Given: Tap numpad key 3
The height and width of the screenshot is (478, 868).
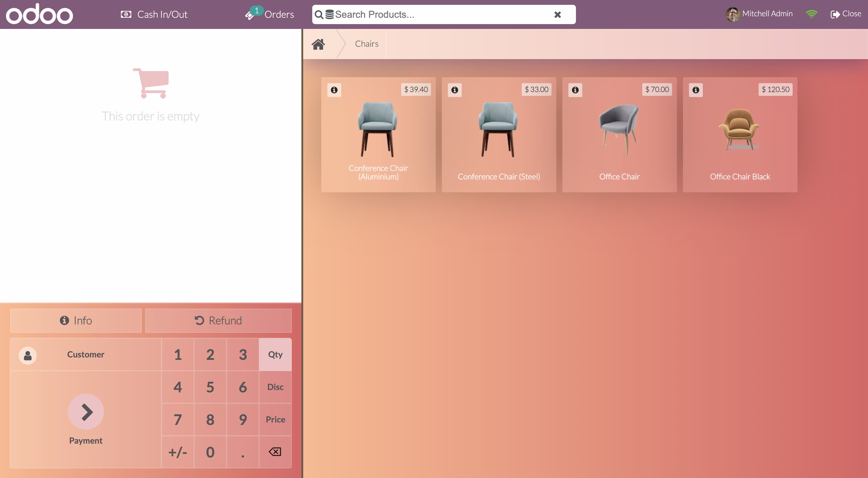Looking at the screenshot, I should click(243, 354).
